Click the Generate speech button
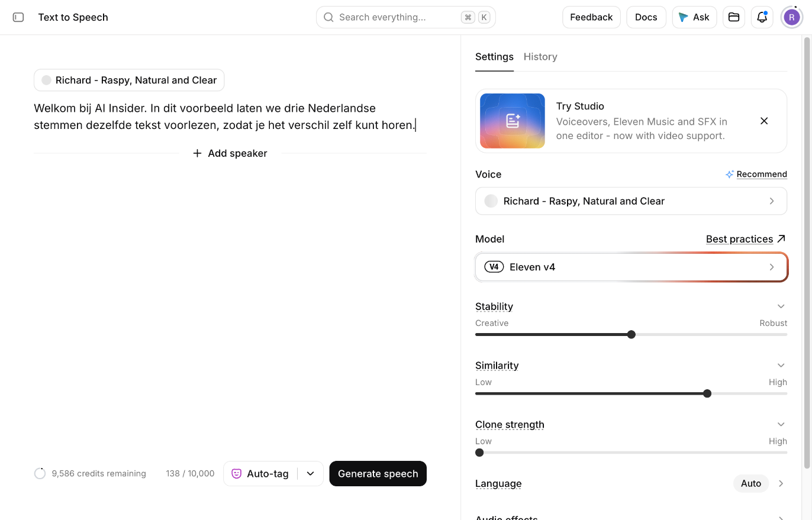This screenshot has width=812, height=520. 378,474
